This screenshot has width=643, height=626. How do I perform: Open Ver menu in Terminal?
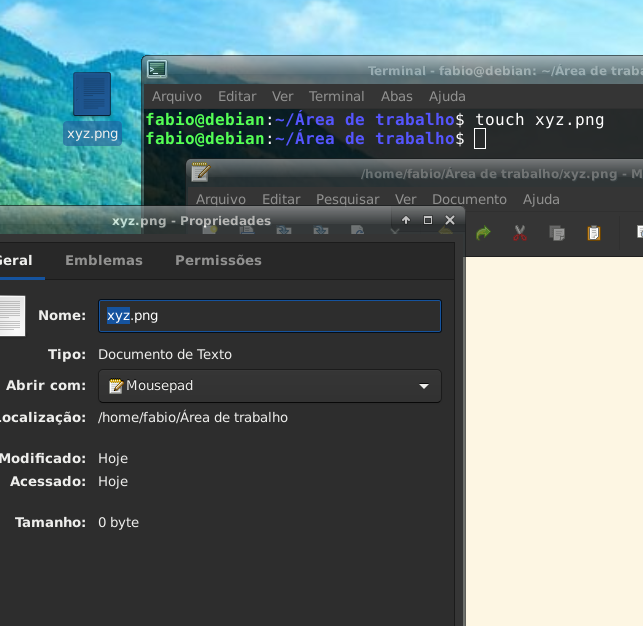pyautogui.click(x=283, y=96)
